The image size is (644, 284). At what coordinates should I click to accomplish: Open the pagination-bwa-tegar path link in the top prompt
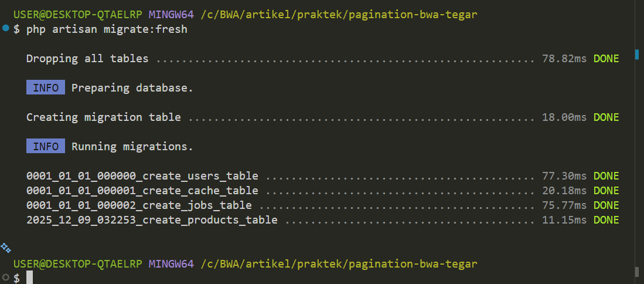click(x=339, y=14)
